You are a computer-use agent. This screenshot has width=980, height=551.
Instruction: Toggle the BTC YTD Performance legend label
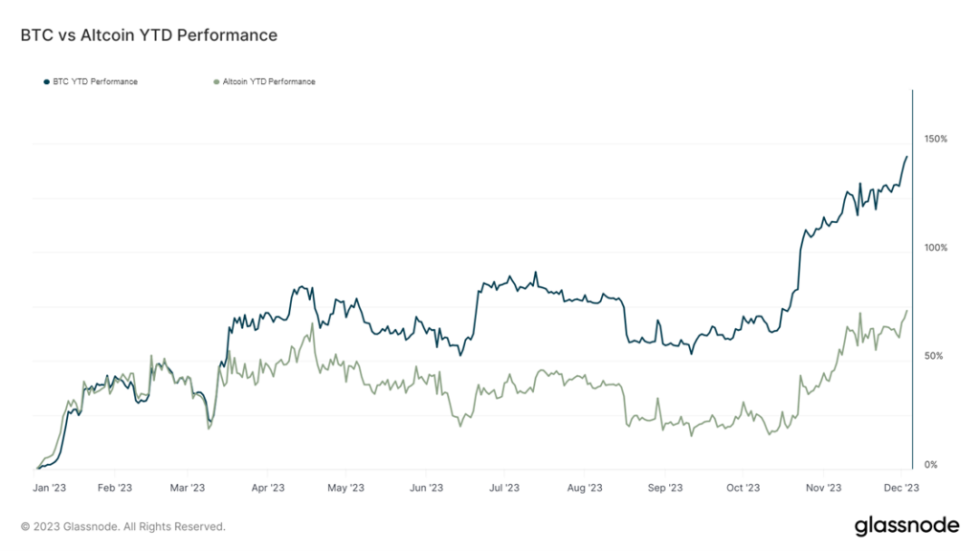[x=95, y=82]
